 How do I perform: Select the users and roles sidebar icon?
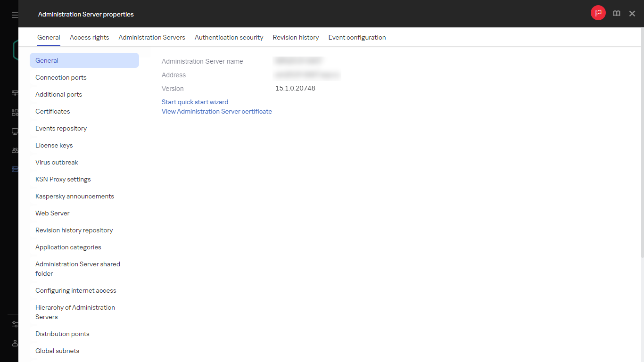[14, 150]
